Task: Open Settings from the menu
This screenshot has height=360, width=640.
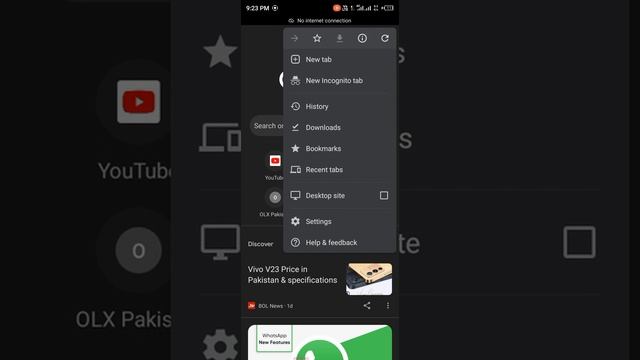Action: [340, 221]
